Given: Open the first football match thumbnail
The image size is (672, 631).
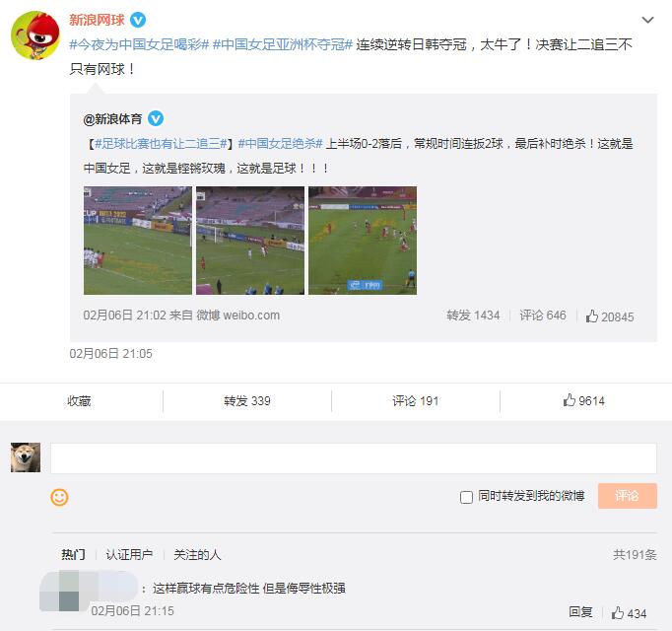Looking at the screenshot, I should [138, 241].
